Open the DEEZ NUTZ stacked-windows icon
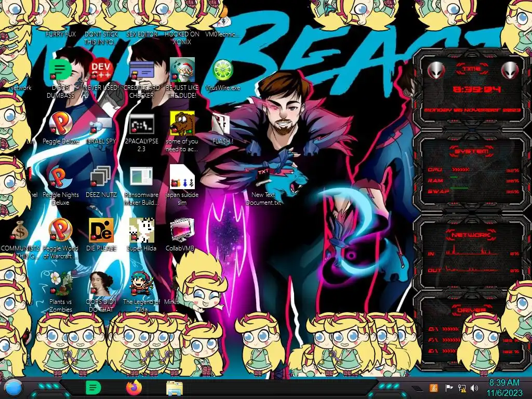The width and height of the screenshot is (532, 399). tap(100, 177)
